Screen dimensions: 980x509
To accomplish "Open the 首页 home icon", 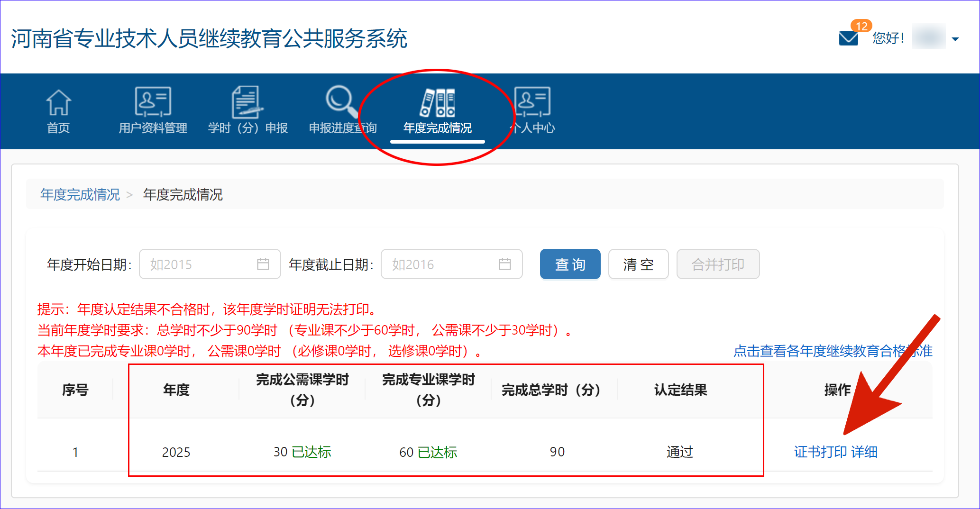I will coord(58,110).
